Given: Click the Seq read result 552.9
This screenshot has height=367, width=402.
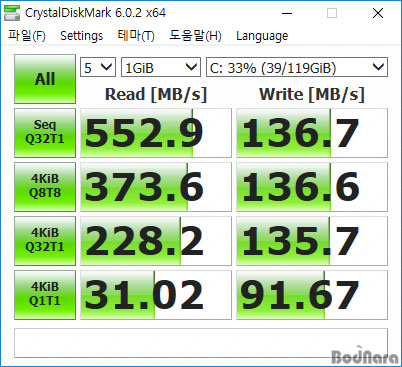Looking at the screenshot, I should tap(156, 133).
